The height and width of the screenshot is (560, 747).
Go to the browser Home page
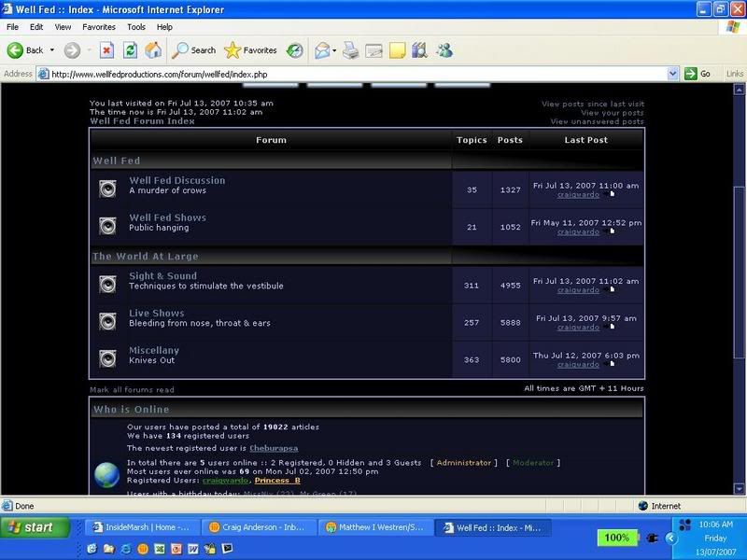153,50
